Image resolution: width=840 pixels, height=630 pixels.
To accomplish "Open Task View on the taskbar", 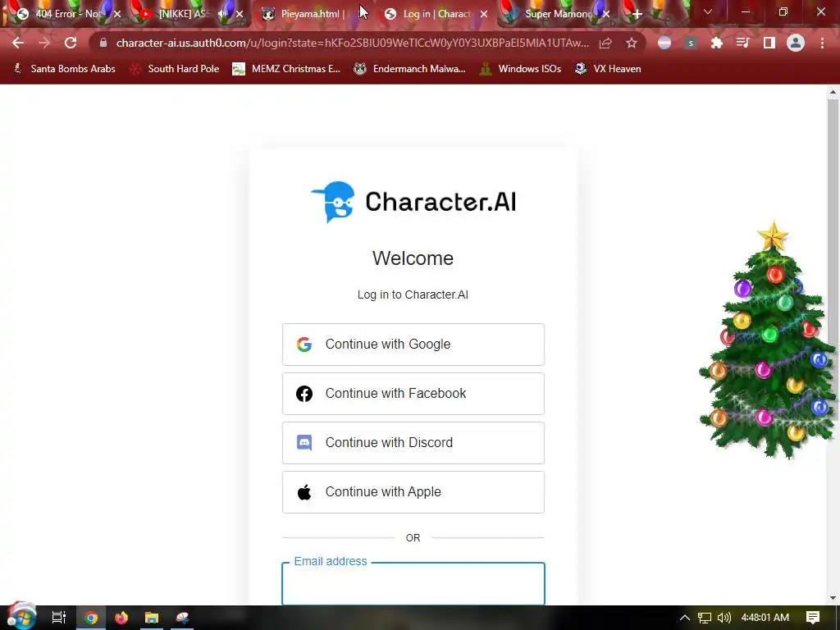I will [59, 618].
